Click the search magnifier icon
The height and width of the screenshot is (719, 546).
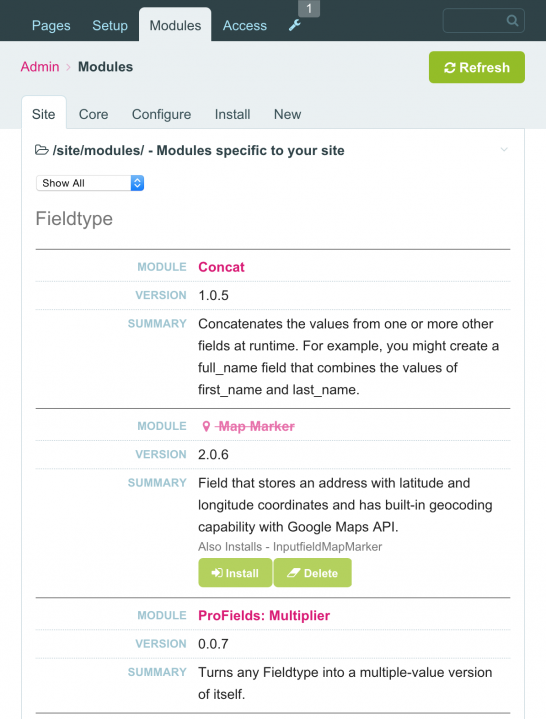(512, 21)
